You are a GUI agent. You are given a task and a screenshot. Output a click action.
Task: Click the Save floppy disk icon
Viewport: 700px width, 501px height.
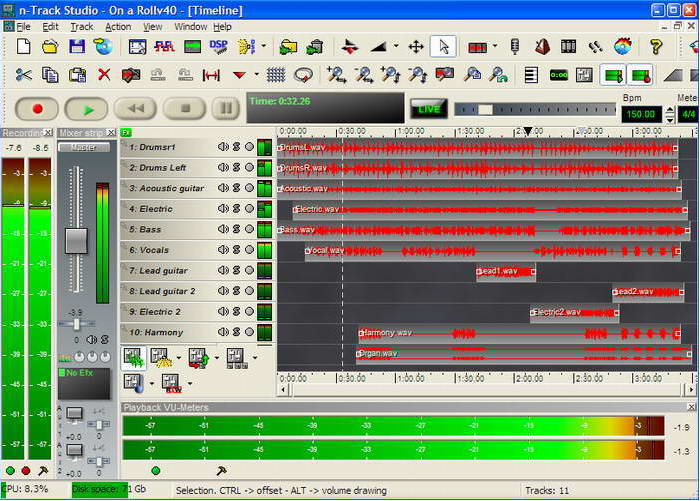77,46
